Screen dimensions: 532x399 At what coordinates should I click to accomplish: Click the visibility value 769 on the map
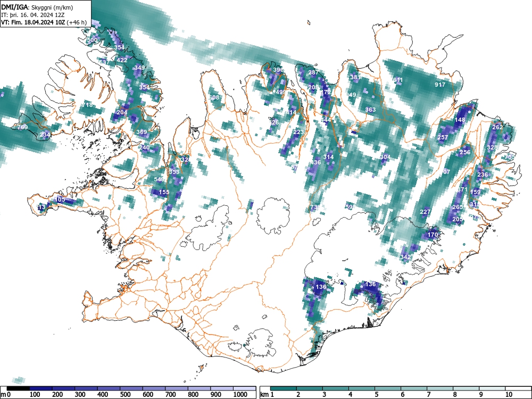(x=22, y=127)
